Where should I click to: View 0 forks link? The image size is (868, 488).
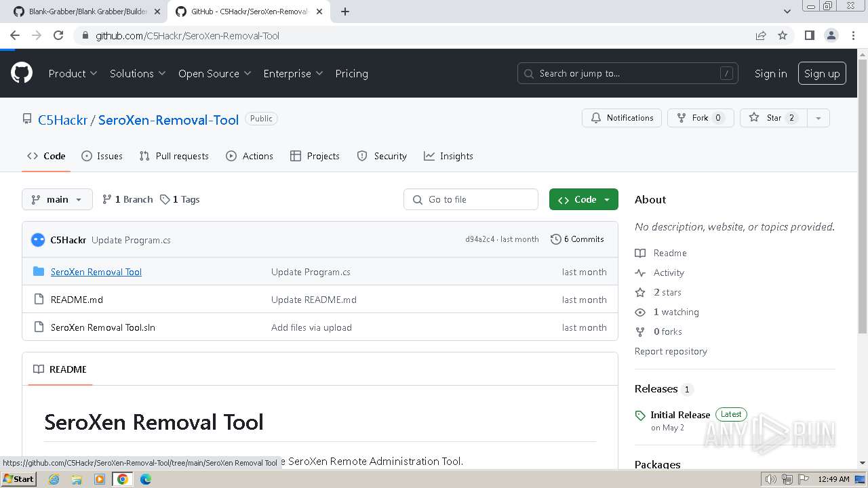coord(658,331)
